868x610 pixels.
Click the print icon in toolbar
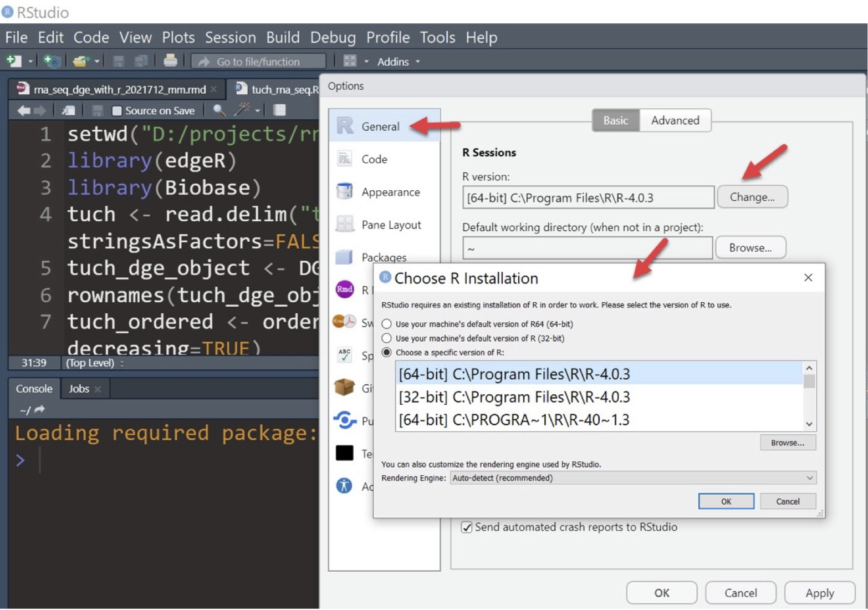tap(170, 60)
